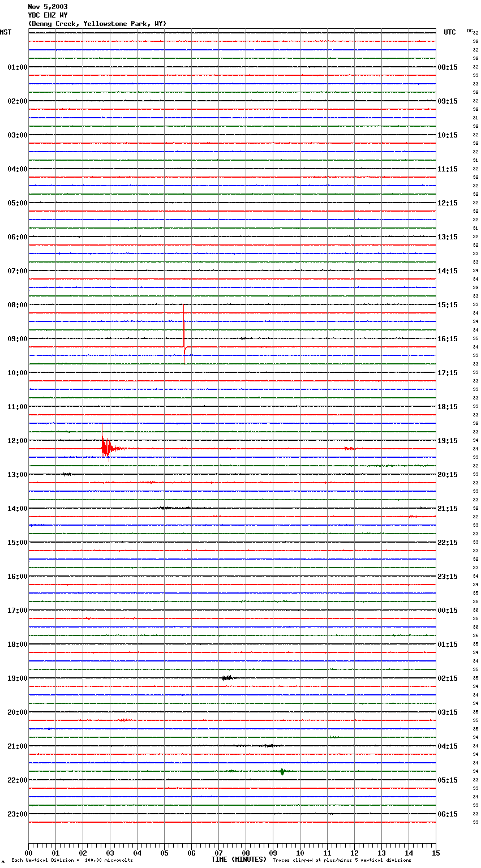
Task: Select the 21:00 MST row label
Action: [x=18, y=746]
